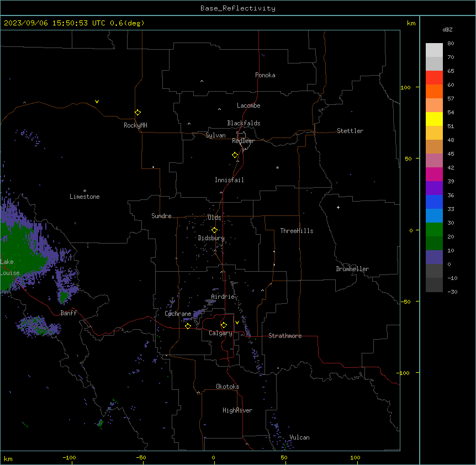Click the purple radar echo south of Banff
Viewport: 476px width, 465px height.
[x=39, y=326]
